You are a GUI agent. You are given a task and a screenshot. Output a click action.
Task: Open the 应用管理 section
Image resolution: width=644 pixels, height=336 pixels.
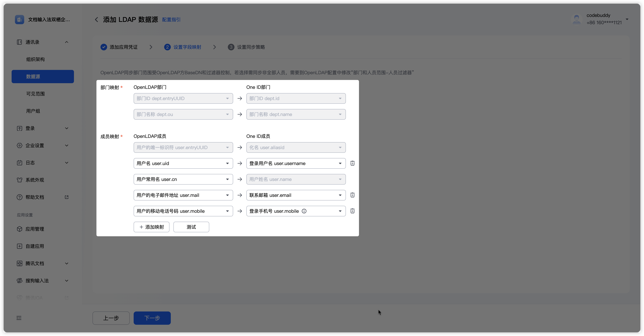tap(35, 229)
